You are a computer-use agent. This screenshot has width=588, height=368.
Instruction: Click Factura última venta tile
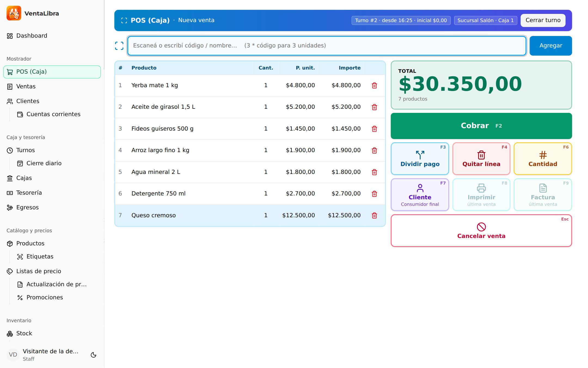(543, 195)
